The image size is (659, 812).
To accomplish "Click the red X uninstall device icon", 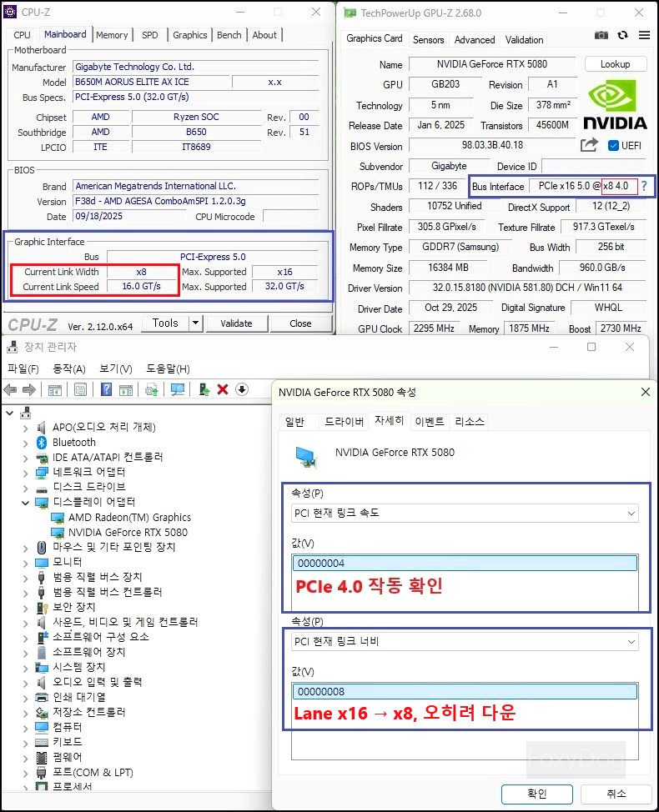I will tap(223, 389).
